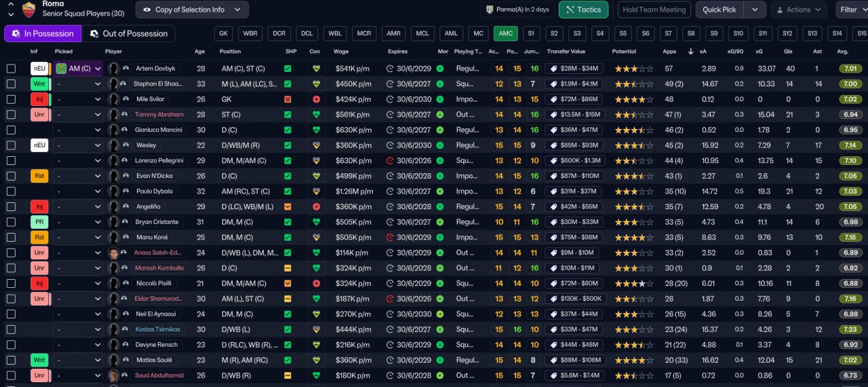Tick the checkbox for Kostas Tsimikas
The width and height of the screenshot is (868, 387).
pyautogui.click(x=11, y=329)
